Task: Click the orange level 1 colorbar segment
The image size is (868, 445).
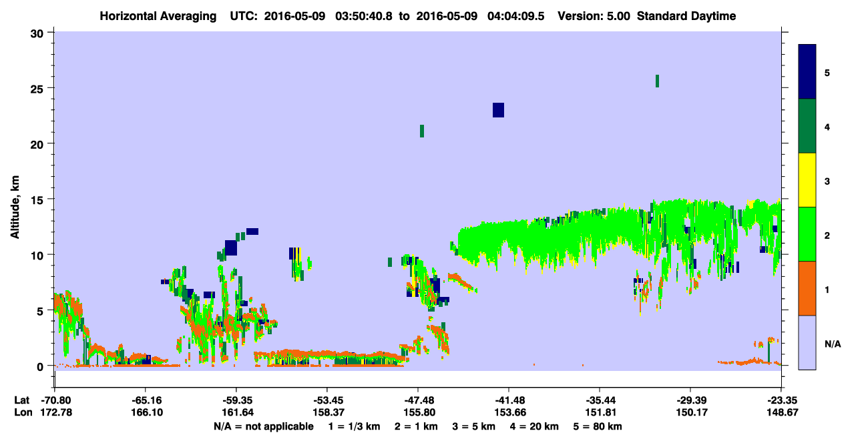Action: pyautogui.click(x=807, y=288)
